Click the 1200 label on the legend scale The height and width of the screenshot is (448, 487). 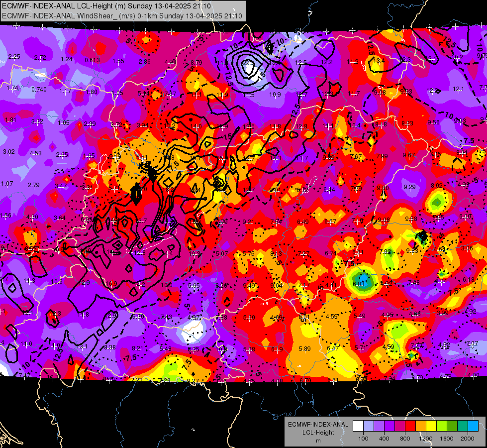(x=426, y=439)
